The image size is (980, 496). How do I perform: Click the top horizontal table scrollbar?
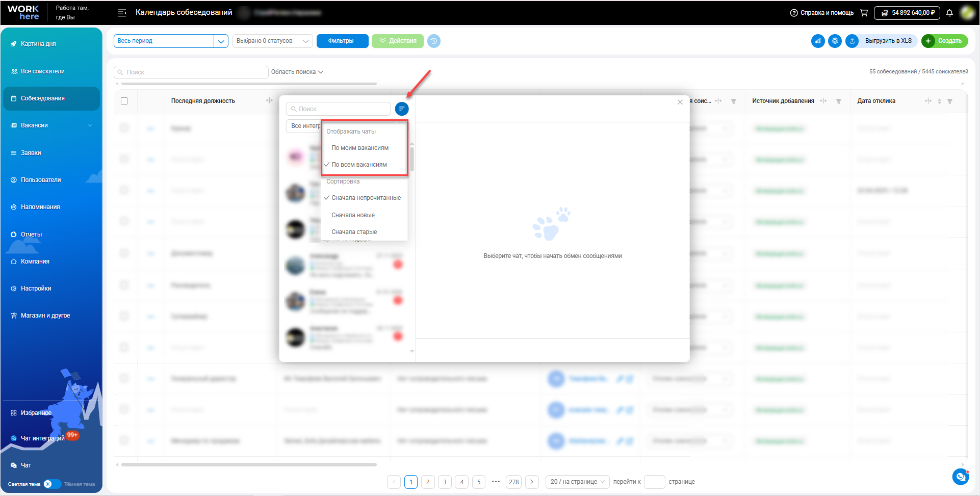(x=249, y=84)
